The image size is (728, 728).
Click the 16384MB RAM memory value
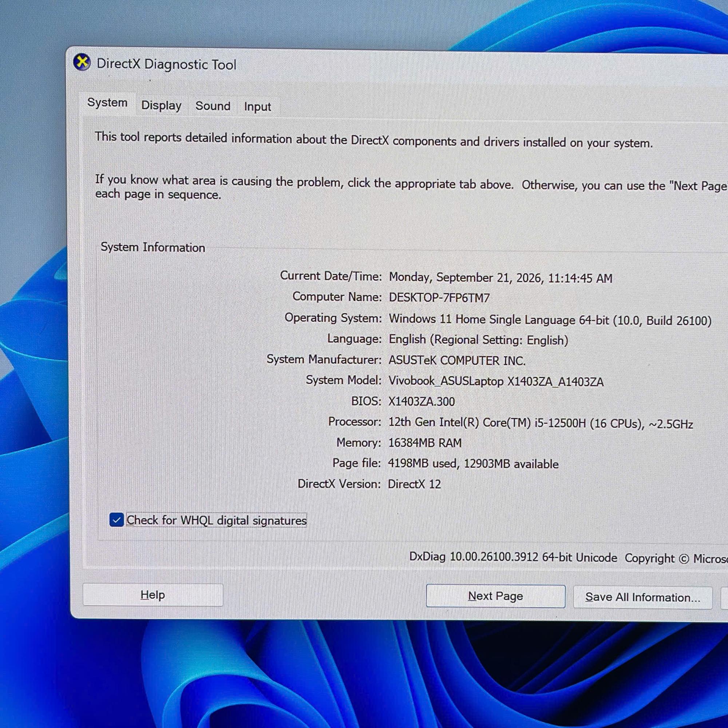425,443
